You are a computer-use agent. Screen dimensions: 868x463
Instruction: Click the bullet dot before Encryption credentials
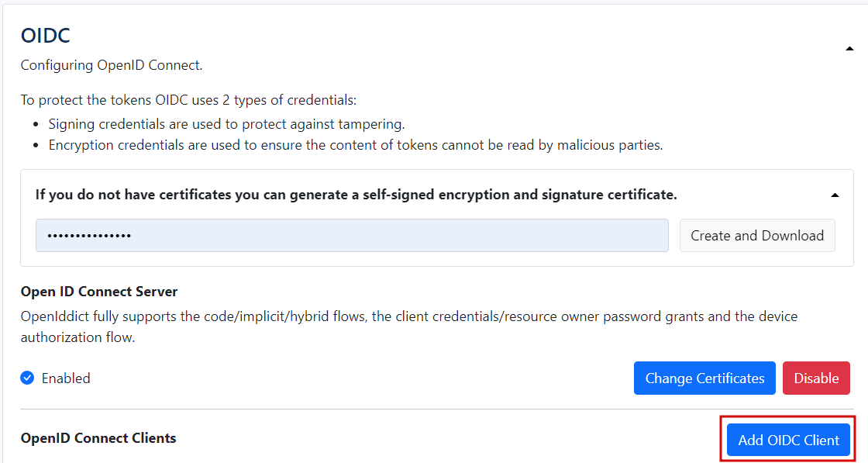36,145
